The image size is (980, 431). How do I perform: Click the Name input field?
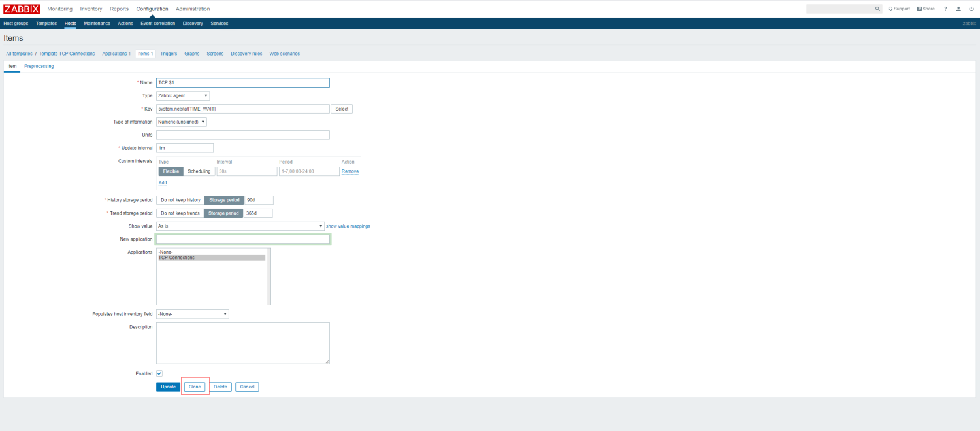coord(243,83)
